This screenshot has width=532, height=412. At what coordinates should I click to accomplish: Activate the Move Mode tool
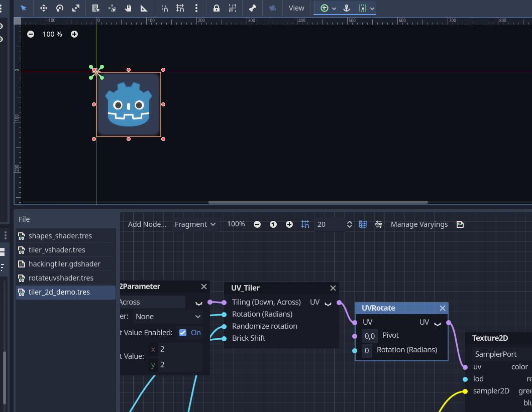pos(43,8)
